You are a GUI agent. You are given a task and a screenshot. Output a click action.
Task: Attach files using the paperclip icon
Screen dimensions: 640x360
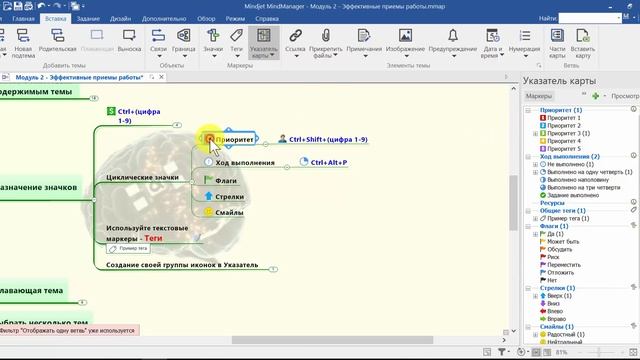(x=325, y=36)
